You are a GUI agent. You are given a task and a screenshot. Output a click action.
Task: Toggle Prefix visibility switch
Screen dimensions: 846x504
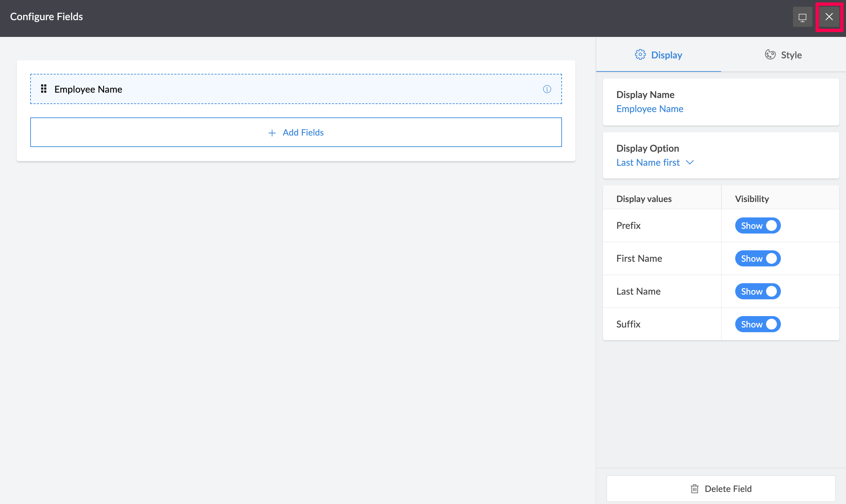[x=757, y=225]
